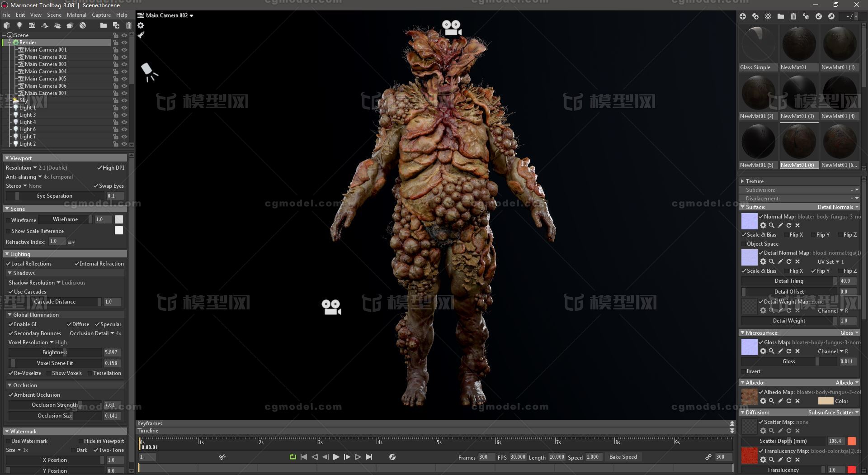Click the baker bread loaf icon

click(x=70, y=25)
